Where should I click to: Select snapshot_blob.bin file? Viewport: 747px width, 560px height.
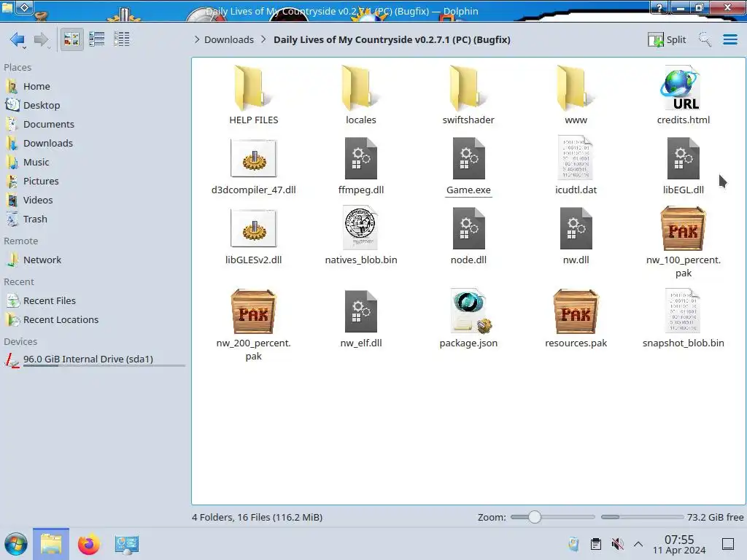click(683, 319)
